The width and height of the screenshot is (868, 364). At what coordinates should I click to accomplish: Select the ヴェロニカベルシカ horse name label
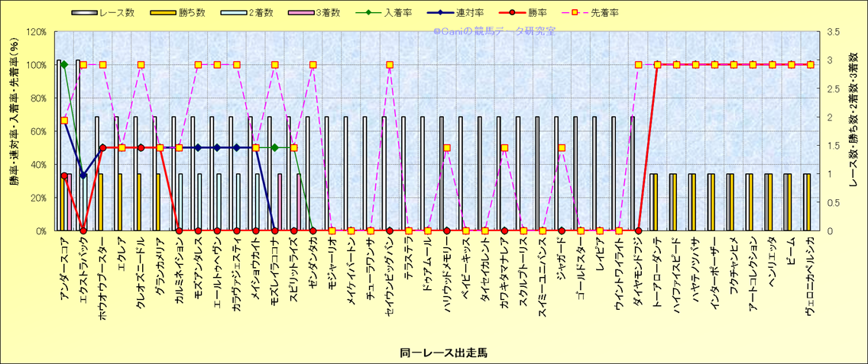click(809, 272)
